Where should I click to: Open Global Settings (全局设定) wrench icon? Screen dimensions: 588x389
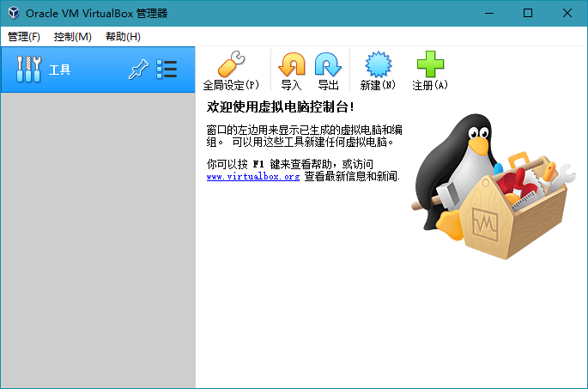(231, 67)
